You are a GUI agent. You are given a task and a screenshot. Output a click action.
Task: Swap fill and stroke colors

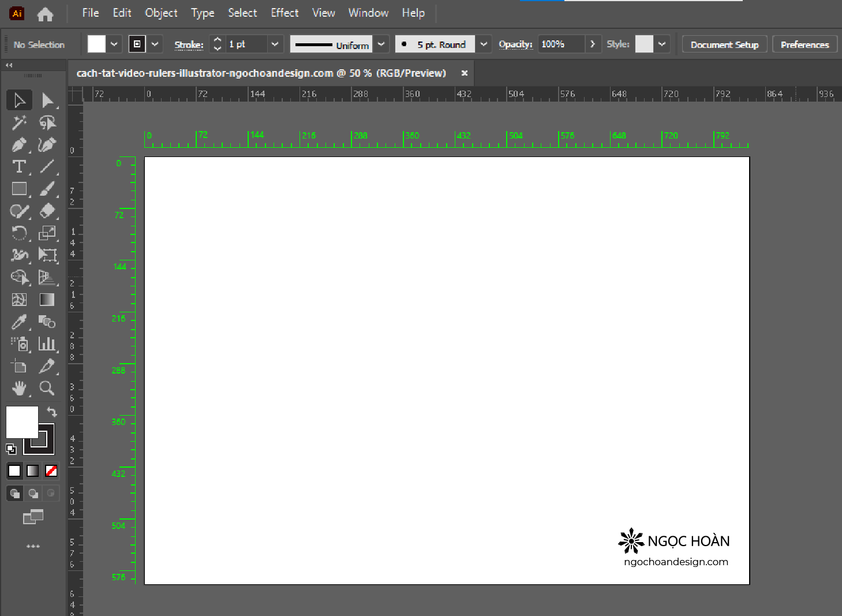tap(52, 412)
